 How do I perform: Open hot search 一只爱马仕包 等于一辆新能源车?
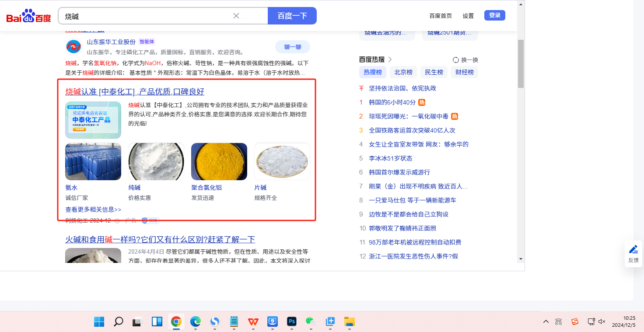point(413,200)
